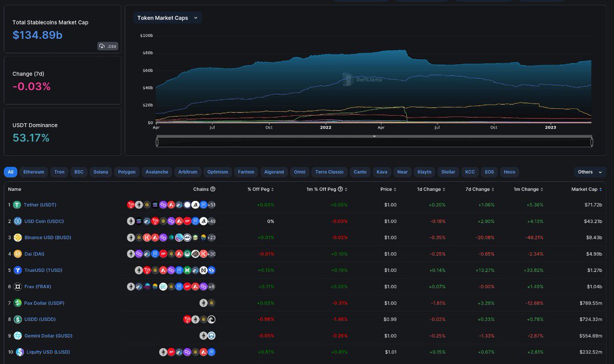The height and width of the screenshot is (364, 614).
Task: Click the Tron chain icon in USDD row
Action: coord(187,320)
